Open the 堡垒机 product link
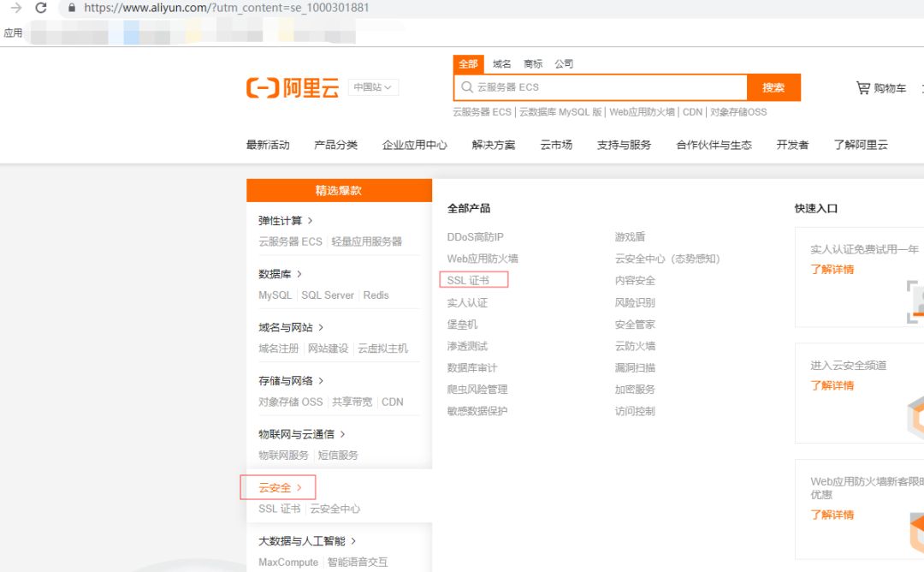Image resolution: width=924 pixels, height=572 pixels. [463, 325]
